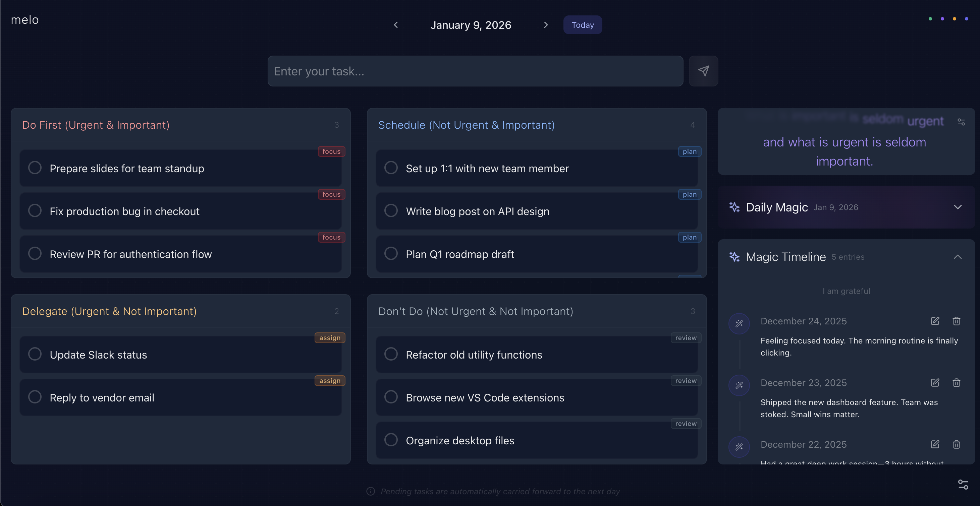The height and width of the screenshot is (506, 980).
Task: Go to next day with right arrow
Action: pos(546,25)
